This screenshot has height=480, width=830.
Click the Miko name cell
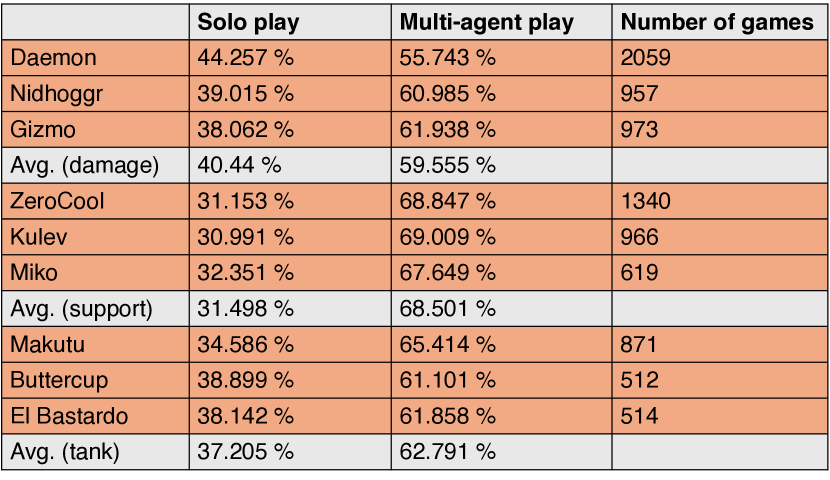(35, 273)
